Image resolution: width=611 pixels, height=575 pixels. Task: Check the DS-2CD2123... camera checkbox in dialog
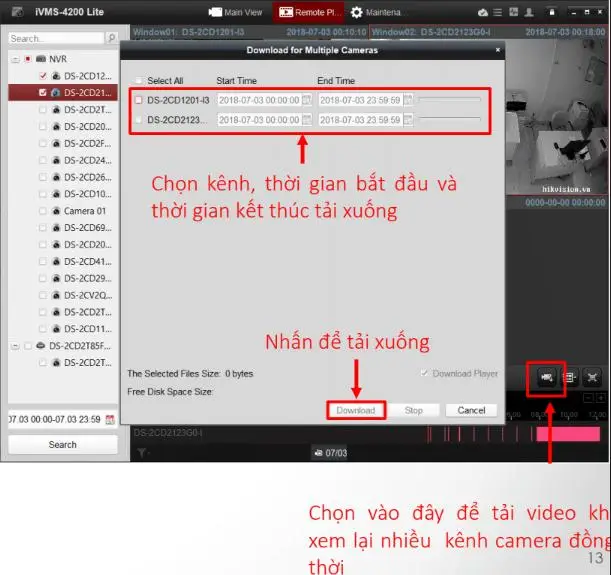[x=138, y=120]
